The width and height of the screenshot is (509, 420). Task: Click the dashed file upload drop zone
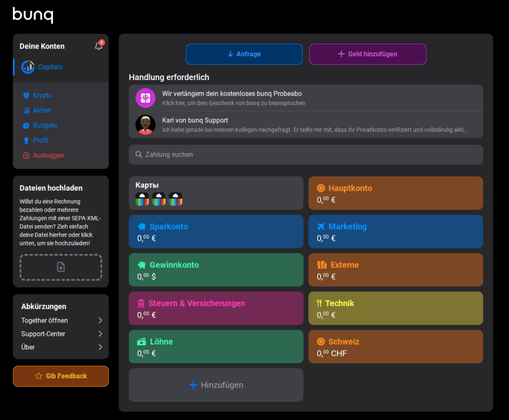[x=61, y=267]
